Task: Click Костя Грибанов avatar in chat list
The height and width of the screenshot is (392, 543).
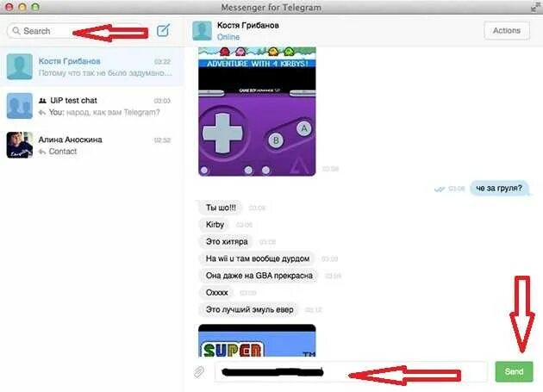Action: coord(19,66)
